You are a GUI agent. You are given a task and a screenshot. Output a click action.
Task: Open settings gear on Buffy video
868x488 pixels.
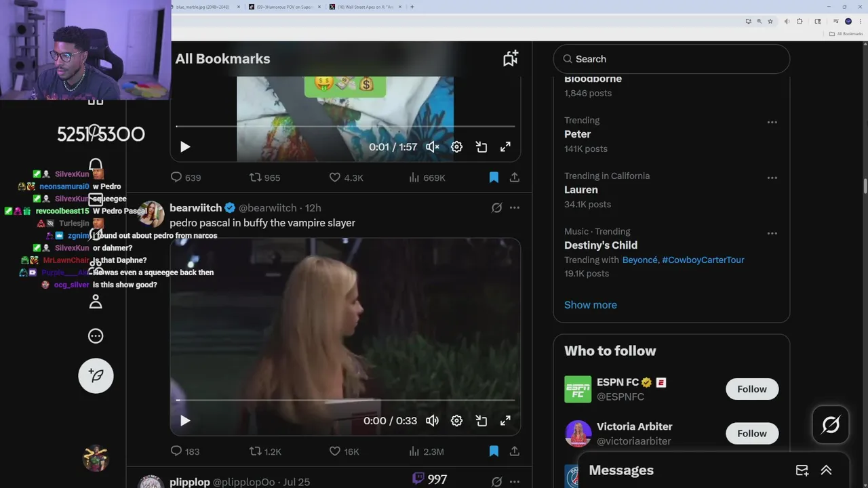click(x=456, y=420)
